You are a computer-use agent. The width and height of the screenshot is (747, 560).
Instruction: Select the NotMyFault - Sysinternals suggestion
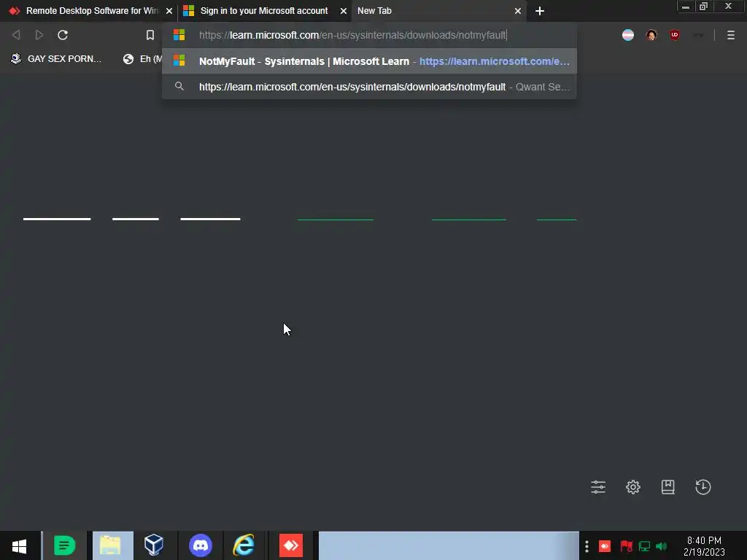(369, 61)
